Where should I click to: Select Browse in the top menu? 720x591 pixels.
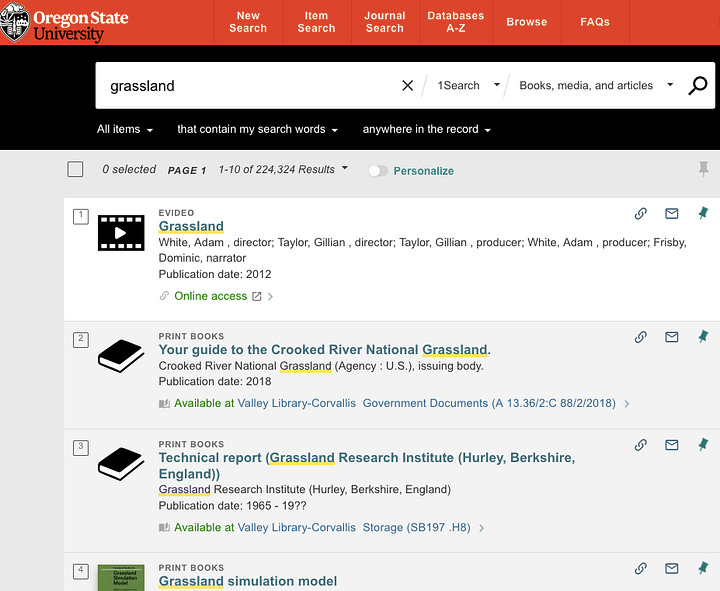pos(527,22)
